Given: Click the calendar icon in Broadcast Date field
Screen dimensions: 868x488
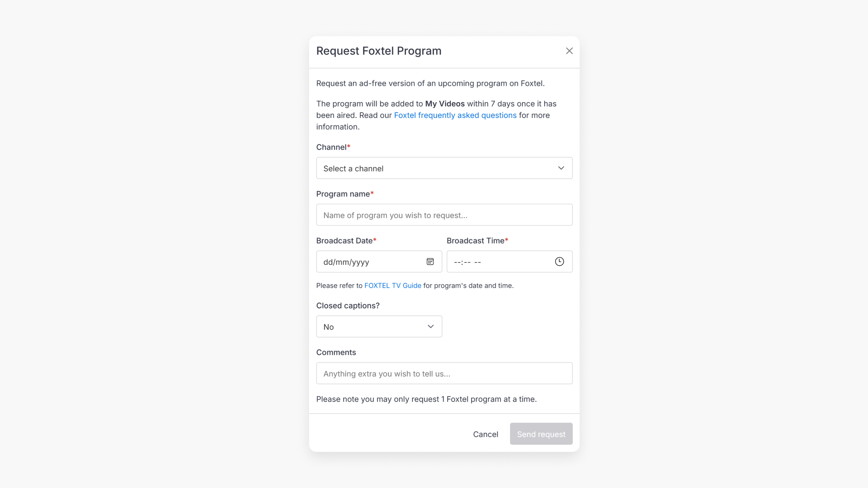Looking at the screenshot, I should [x=430, y=262].
